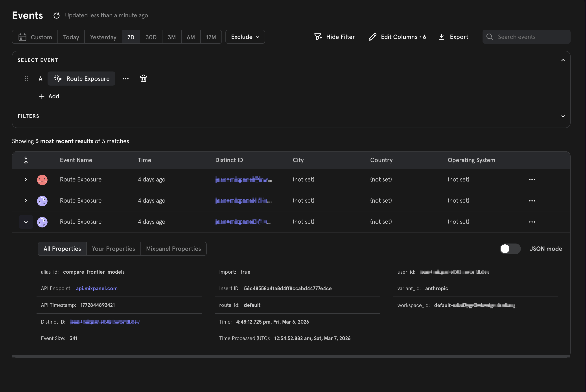This screenshot has height=392, width=586.
Task: Open three-dot menu next to Route Exposure chip
Action: point(125,79)
